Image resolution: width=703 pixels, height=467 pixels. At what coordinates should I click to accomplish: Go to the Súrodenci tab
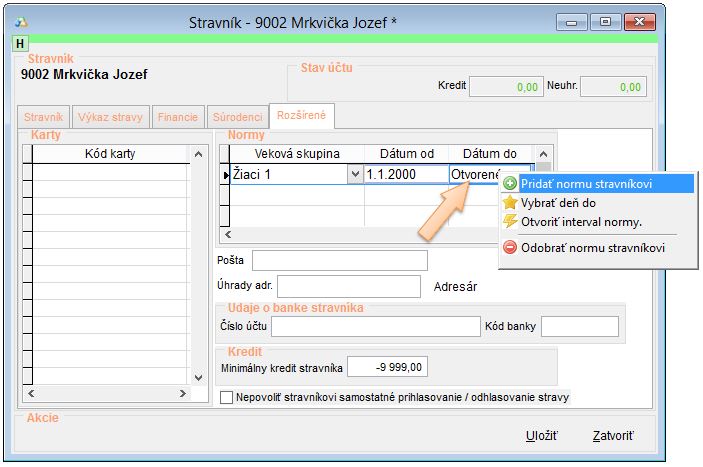pos(238,117)
